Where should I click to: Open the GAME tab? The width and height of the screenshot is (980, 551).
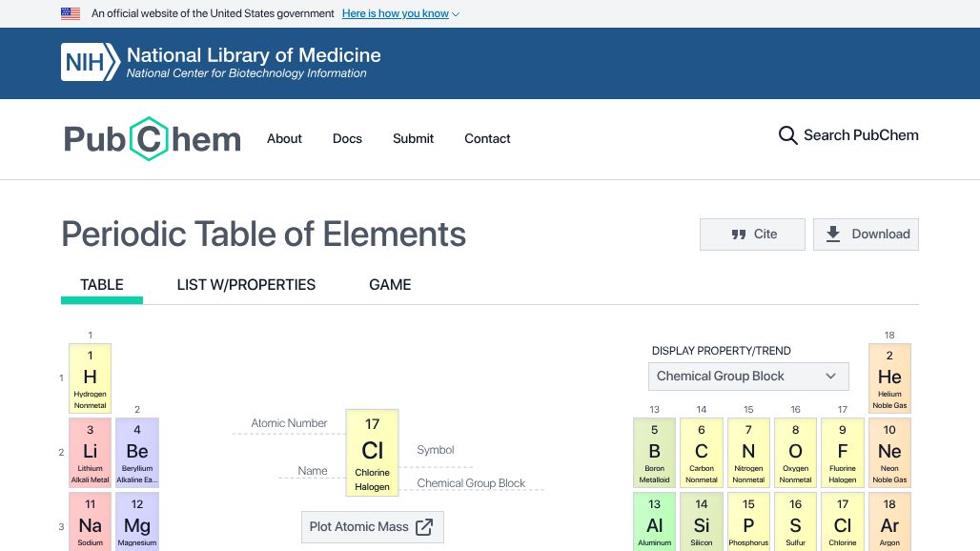click(x=390, y=284)
